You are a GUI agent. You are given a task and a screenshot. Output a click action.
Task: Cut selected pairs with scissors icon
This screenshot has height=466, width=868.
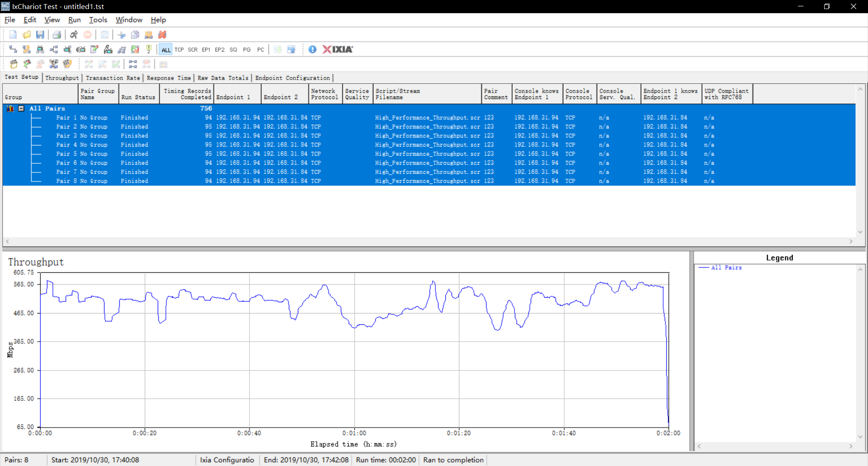[121, 35]
